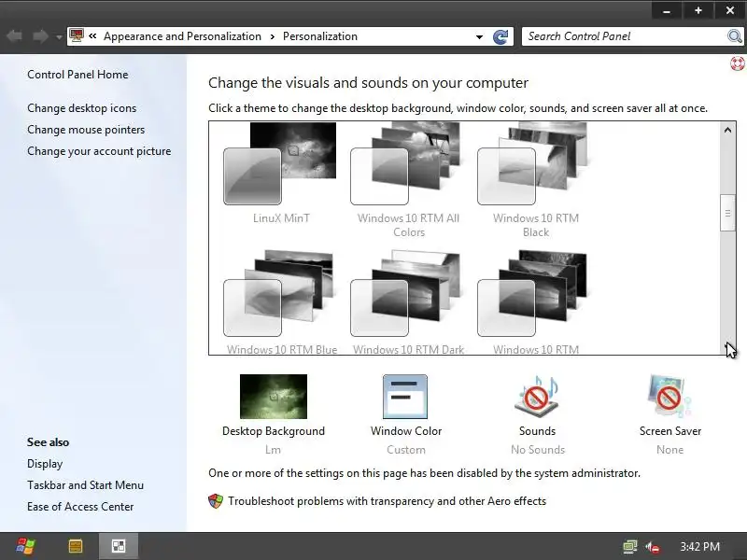Image resolution: width=747 pixels, height=560 pixels.
Task: Click Troubleshoot problems with transparency link
Action: click(387, 501)
